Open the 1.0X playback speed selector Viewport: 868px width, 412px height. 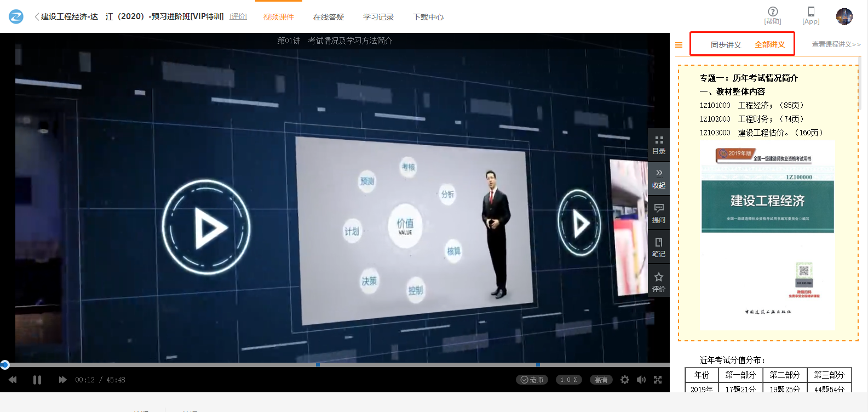coord(568,380)
